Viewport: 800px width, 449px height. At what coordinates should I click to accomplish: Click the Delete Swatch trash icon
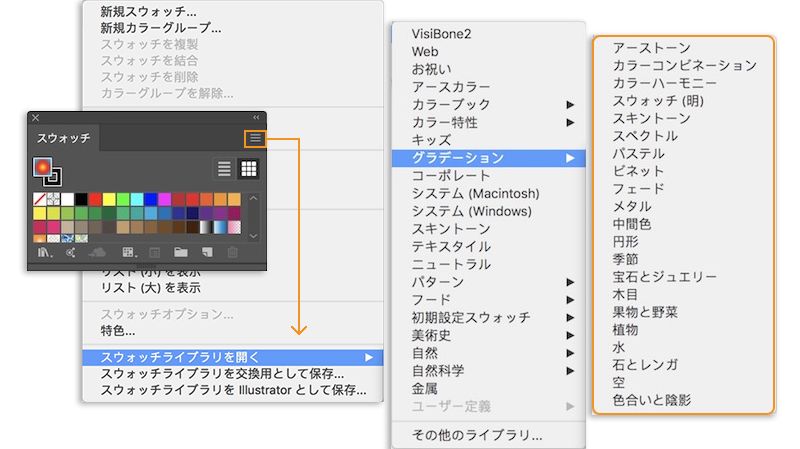tap(233, 253)
